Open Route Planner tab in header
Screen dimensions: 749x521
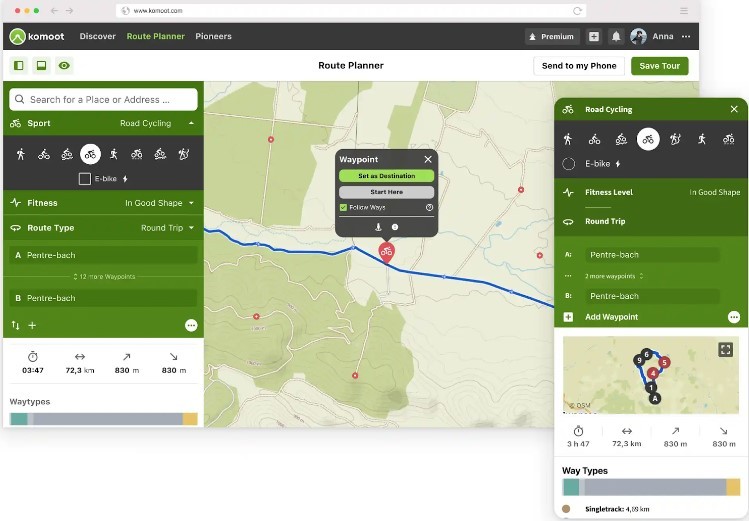pos(155,36)
